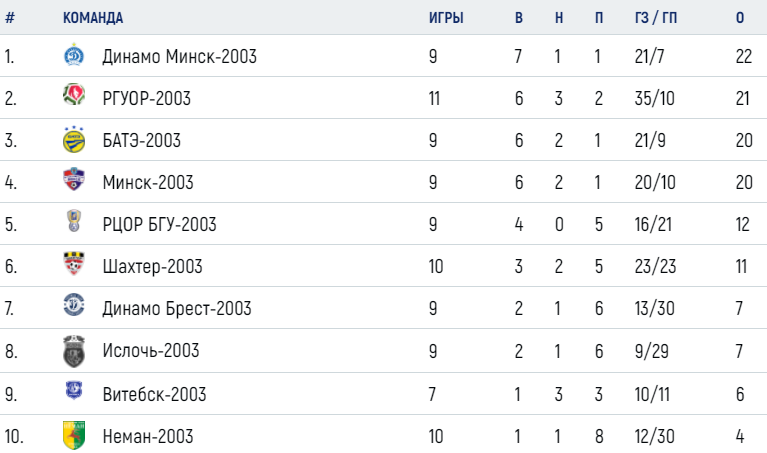Click the В wins column header

click(x=519, y=18)
